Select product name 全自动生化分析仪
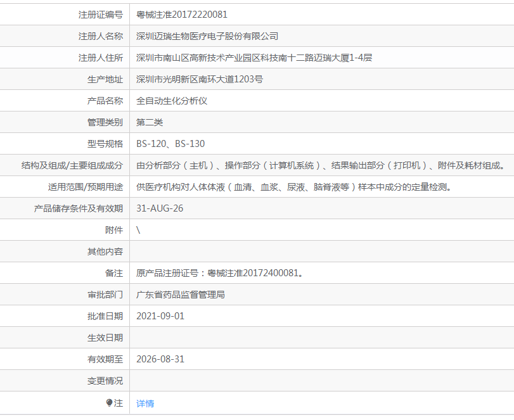 [172, 101]
